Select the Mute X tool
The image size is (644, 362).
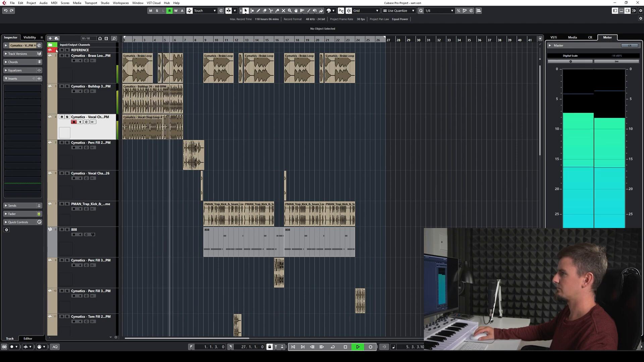(283, 11)
